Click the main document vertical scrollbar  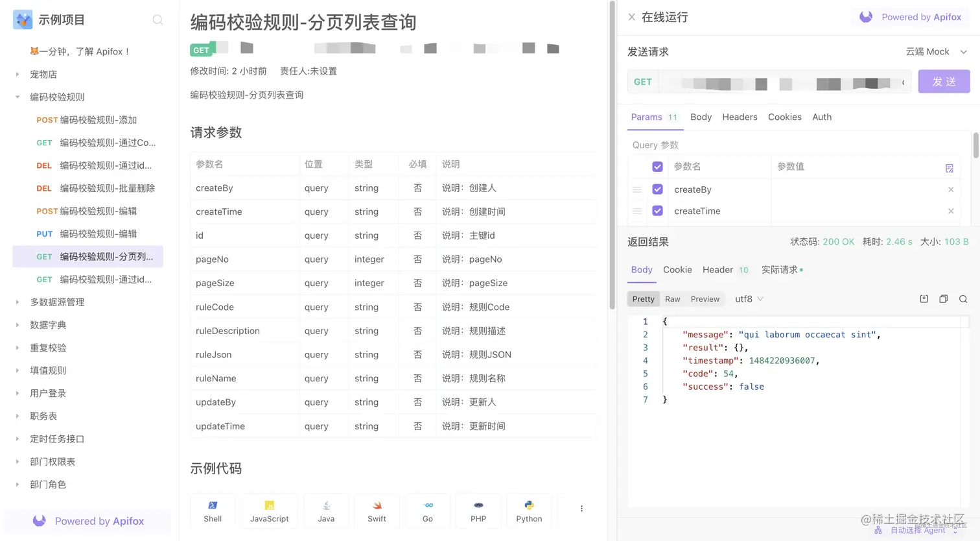click(x=612, y=156)
